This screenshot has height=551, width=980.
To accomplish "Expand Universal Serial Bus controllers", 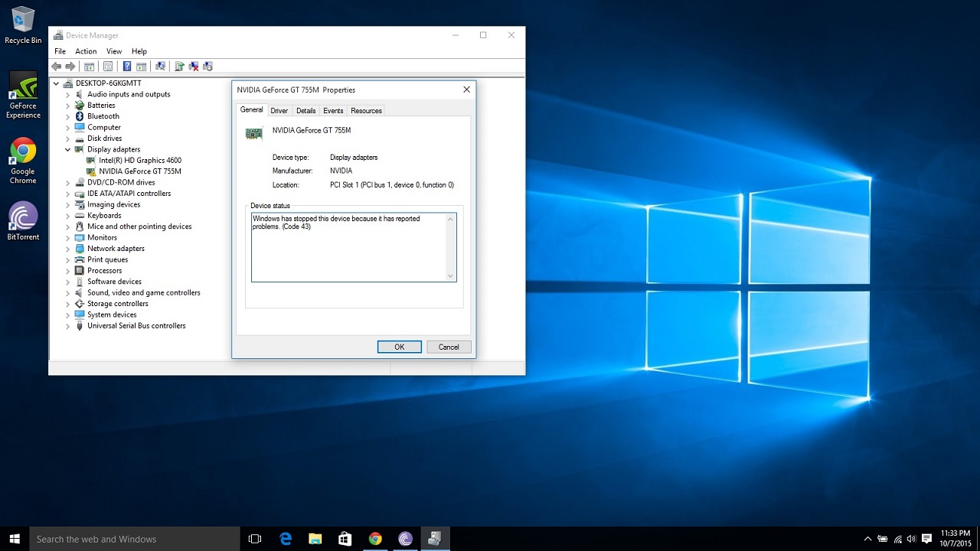I will pos(67,326).
